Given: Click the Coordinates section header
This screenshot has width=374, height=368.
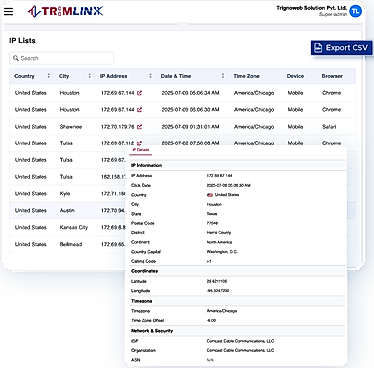Looking at the screenshot, I should click(144, 271).
